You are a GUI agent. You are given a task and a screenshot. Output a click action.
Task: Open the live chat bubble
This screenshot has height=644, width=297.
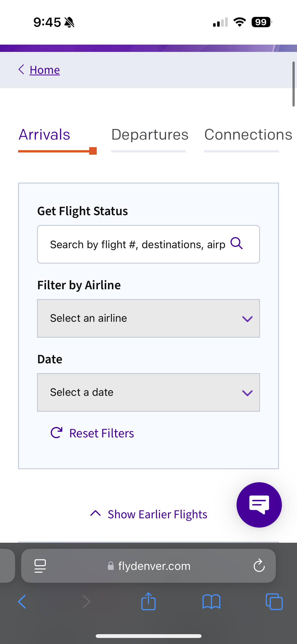tap(259, 505)
